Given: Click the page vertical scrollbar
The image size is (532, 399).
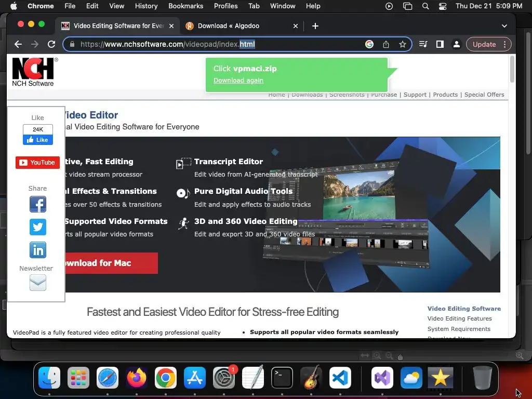Looking at the screenshot, I should point(512,69).
